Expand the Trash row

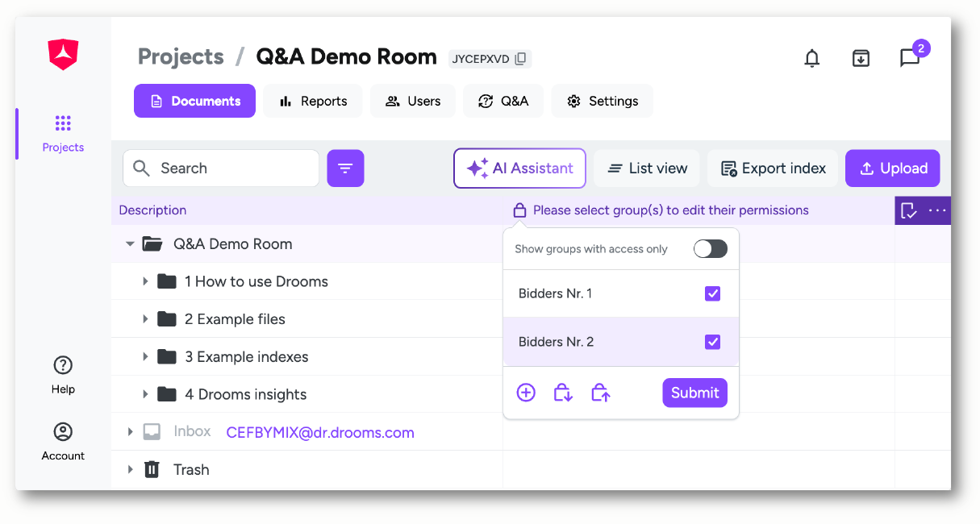pyautogui.click(x=130, y=469)
